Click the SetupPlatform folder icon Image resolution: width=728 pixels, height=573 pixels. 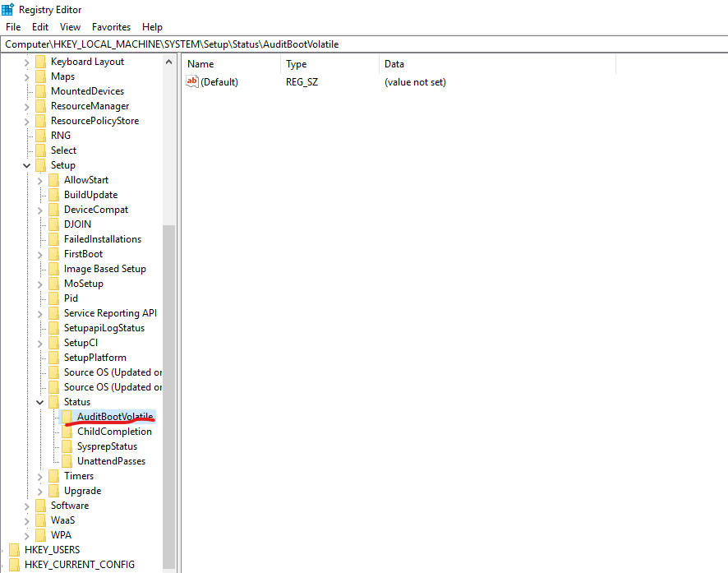pos(54,358)
